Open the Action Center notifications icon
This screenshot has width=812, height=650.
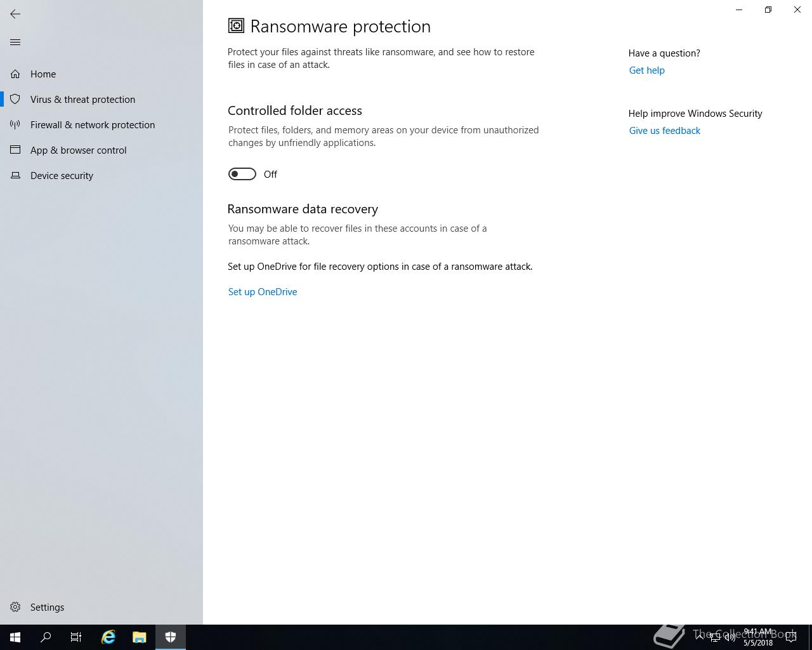791,637
